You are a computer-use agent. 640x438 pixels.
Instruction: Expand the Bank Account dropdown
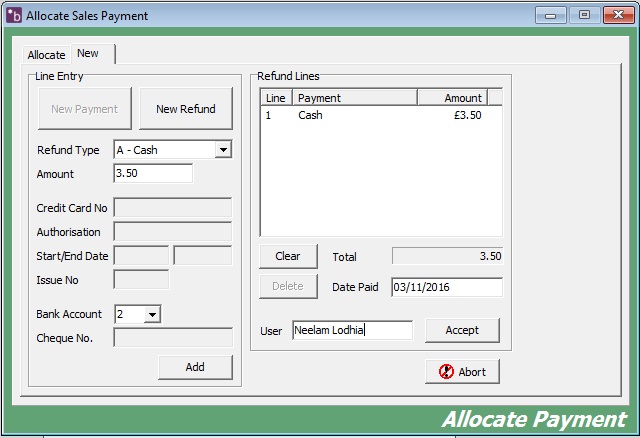152,314
